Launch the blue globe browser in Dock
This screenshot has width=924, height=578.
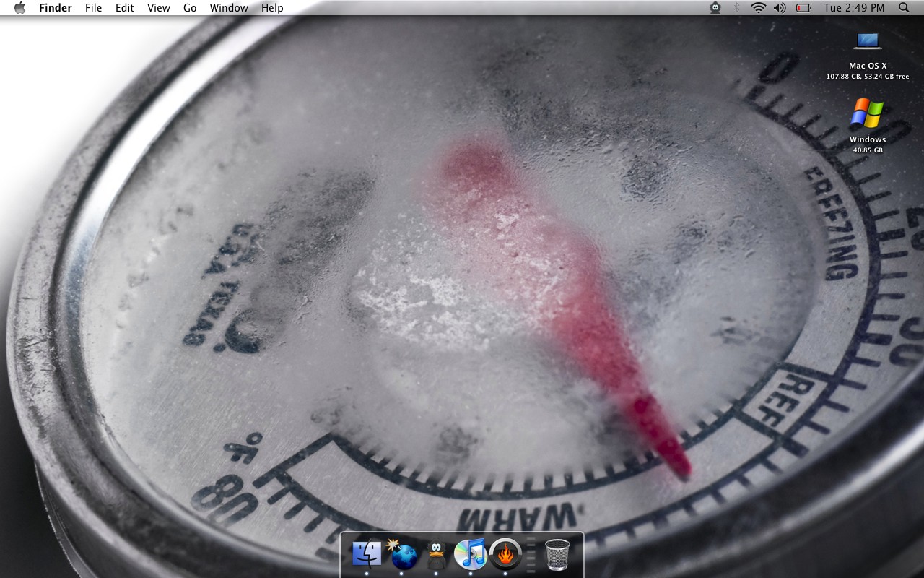402,554
